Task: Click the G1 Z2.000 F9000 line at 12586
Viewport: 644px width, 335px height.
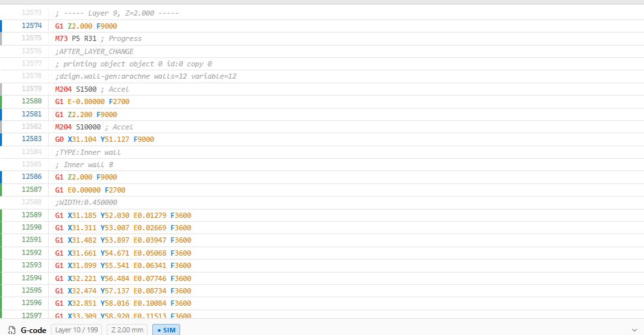Action: [x=86, y=177]
